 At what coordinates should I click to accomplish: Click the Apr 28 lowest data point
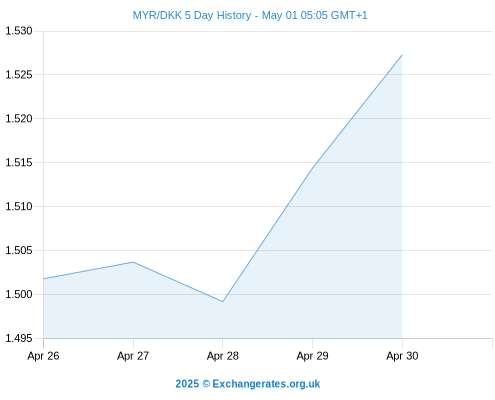coord(223,302)
